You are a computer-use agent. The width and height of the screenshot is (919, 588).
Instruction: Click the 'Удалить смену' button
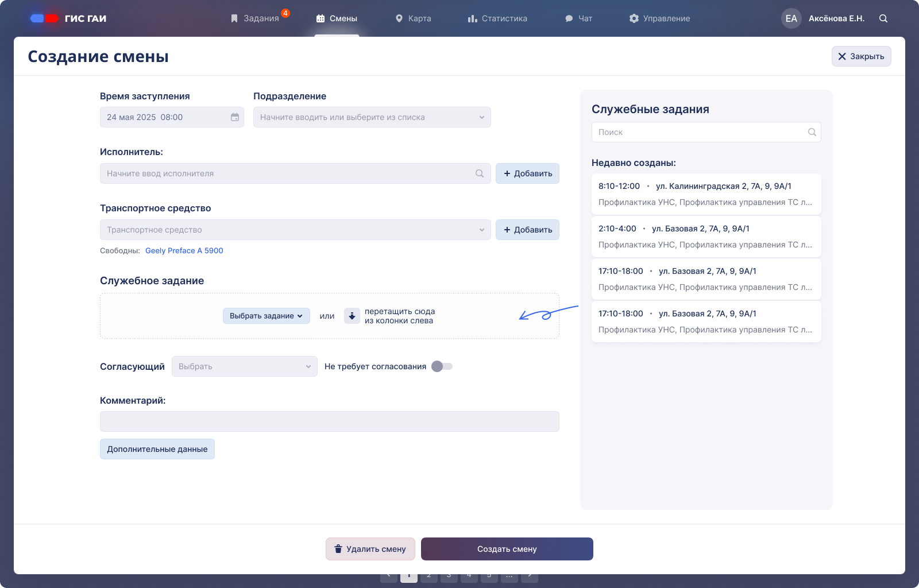(370, 549)
